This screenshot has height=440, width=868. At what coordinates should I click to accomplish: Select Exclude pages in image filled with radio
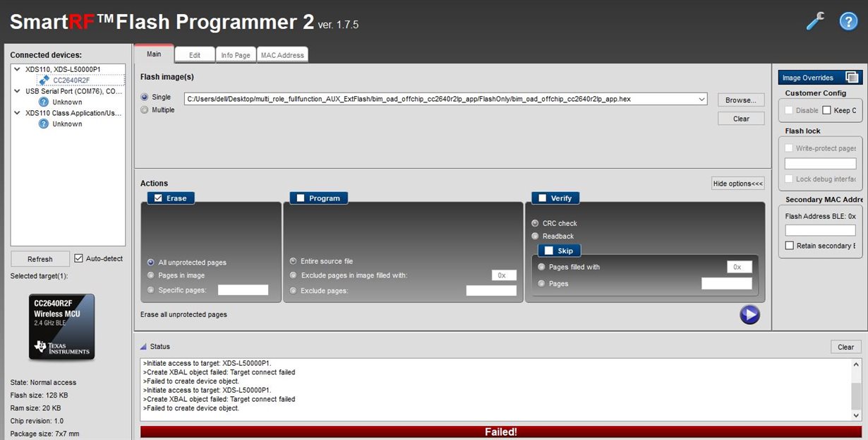click(294, 275)
